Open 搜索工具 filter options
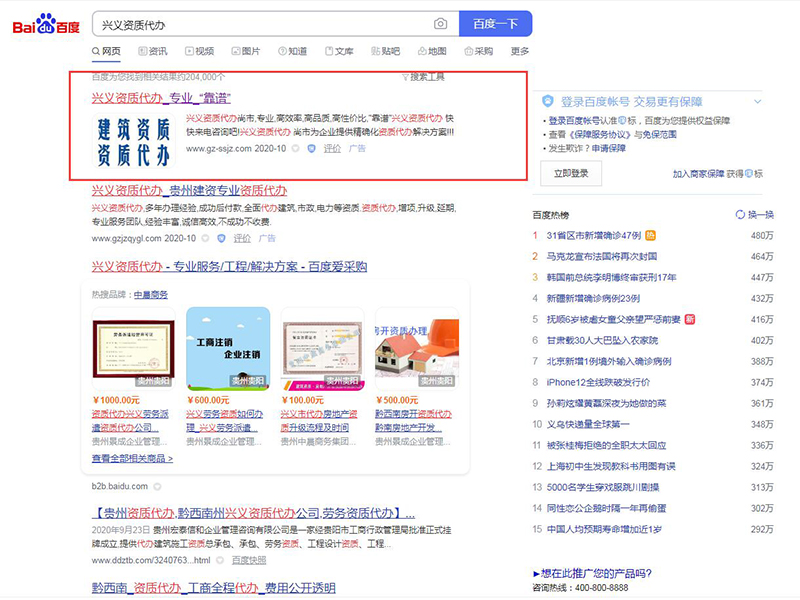Image resolution: width=800 pixels, height=600 pixels. click(x=423, y=77)
